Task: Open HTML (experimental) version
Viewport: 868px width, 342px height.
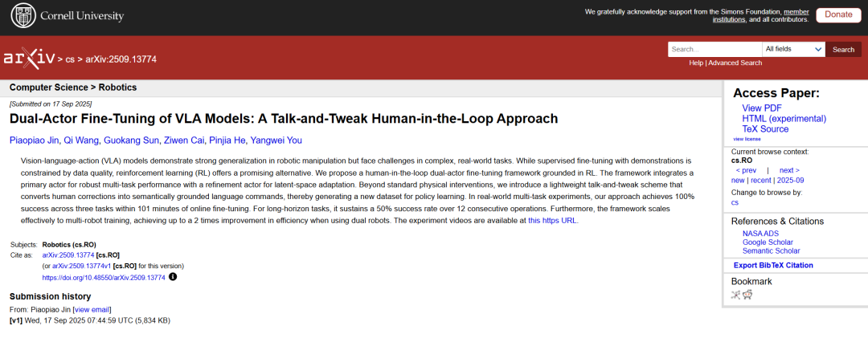Action: tap(784, 119)
